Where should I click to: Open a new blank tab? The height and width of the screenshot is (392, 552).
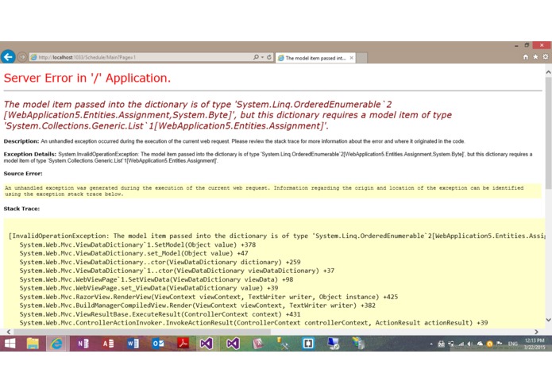[x=362, y=58]
